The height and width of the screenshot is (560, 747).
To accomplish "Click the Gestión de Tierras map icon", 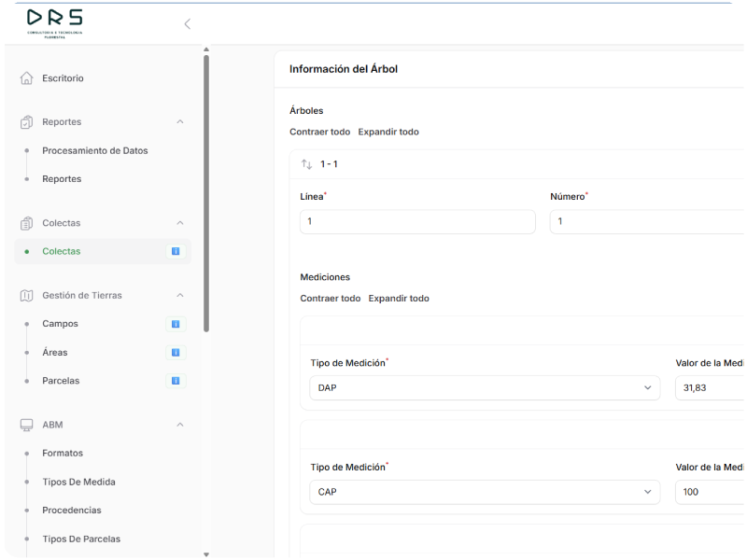I will click(x=26, y=296).
